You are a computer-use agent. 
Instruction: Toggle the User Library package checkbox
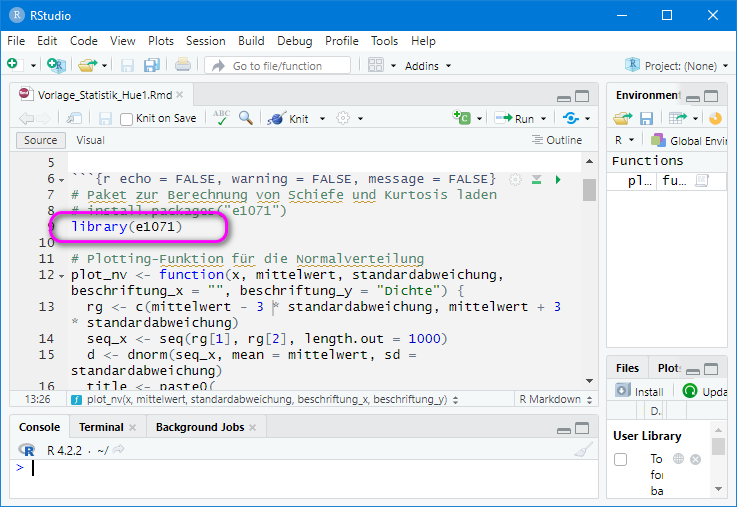click(620, 459)
